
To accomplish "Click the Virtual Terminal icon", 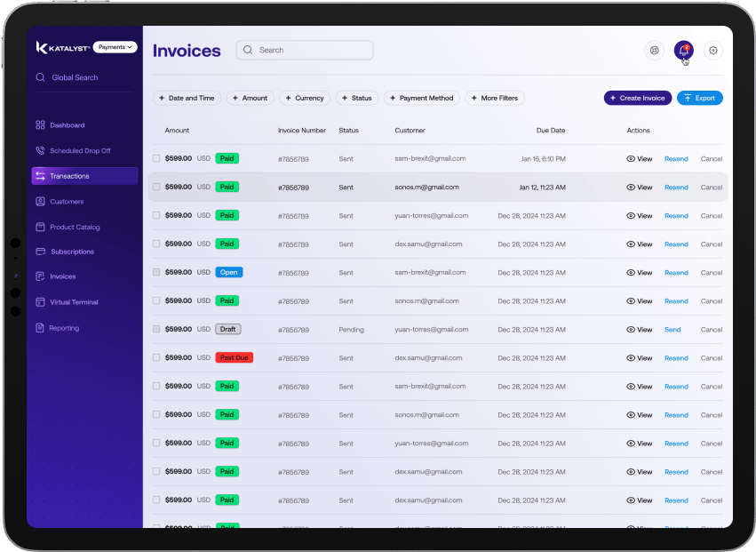I will (x=40, y=302).
